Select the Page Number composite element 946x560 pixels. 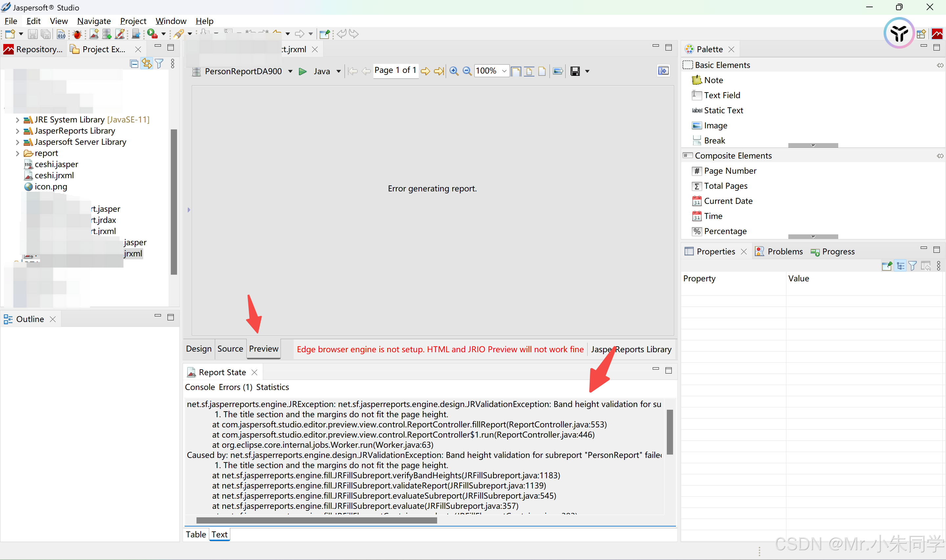(730, 171)
